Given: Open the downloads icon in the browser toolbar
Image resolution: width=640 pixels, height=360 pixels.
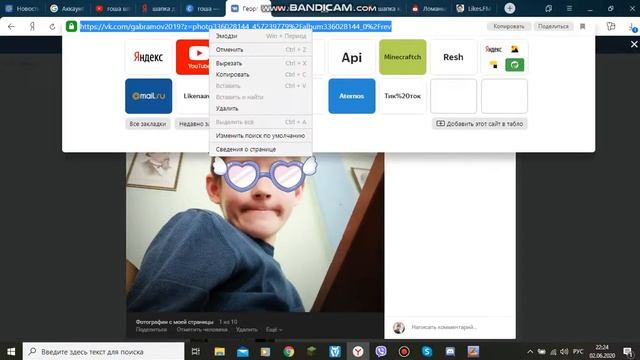Looking at the screenshot, I should [632, 27].
